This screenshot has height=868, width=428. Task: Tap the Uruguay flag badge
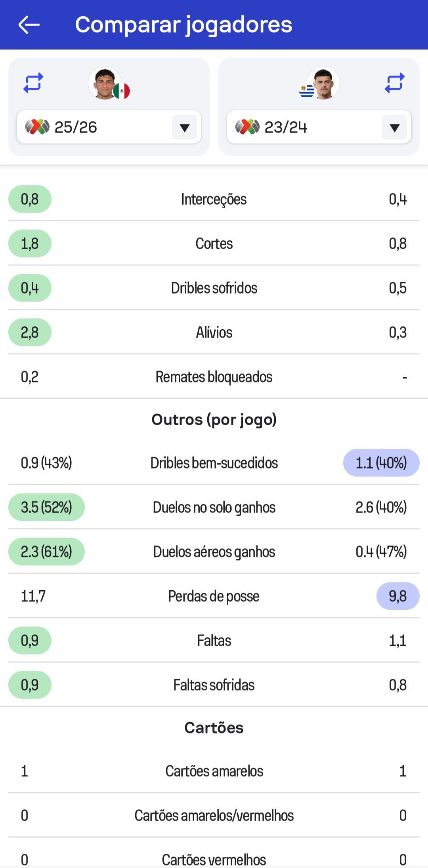tap(306, 91)
